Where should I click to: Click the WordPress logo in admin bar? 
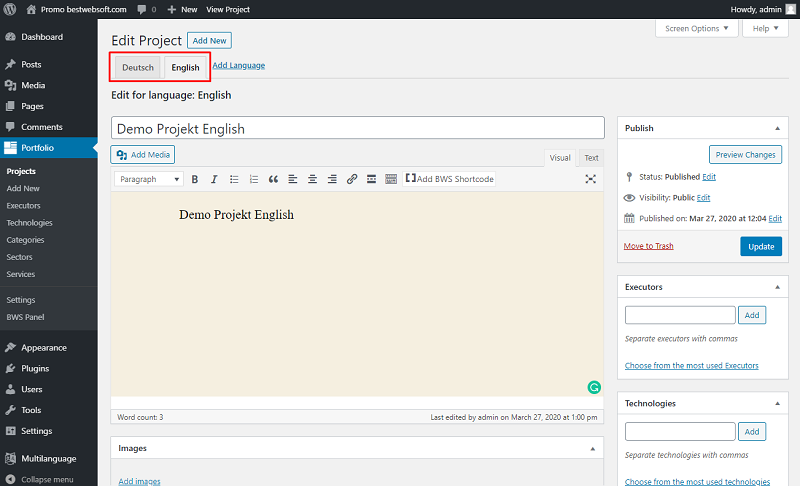(x=10, y=9)
